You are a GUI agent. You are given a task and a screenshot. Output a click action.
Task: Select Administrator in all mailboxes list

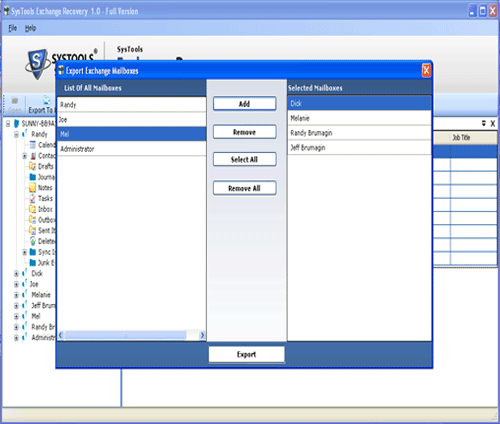click(x=132, y=149)
